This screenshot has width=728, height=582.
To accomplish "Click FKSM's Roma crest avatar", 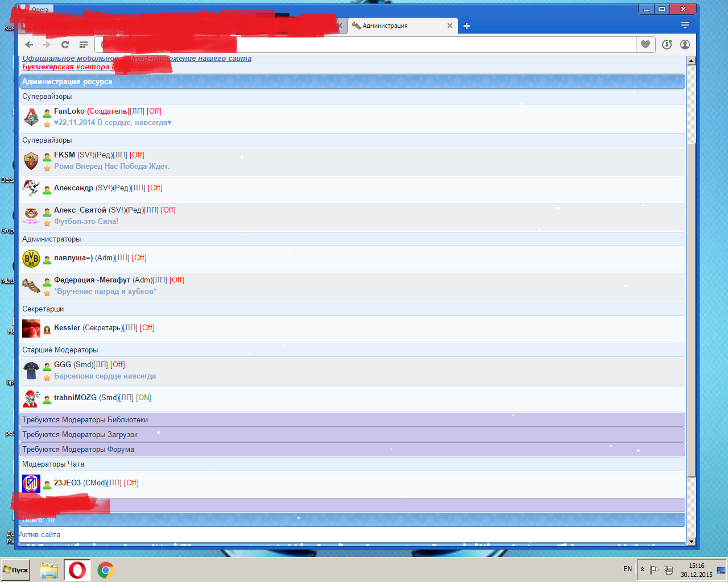I will (x=31, y=161).
